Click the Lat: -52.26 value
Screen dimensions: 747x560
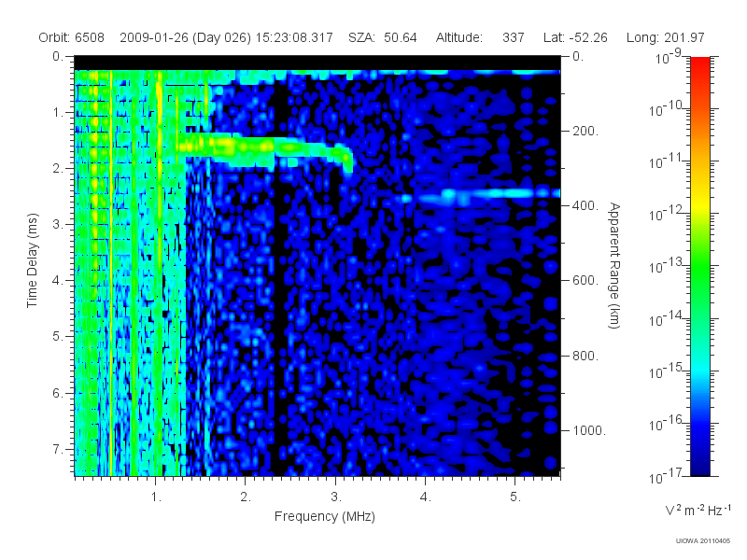575,37
